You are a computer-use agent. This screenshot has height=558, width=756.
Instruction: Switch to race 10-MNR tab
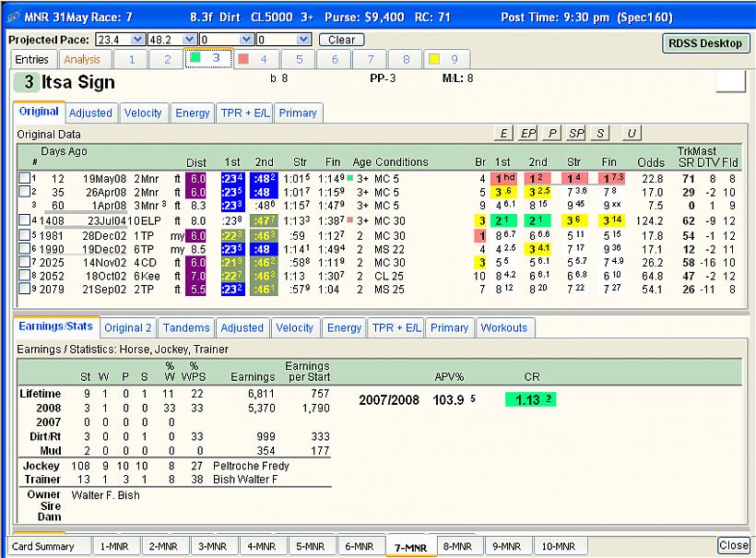tap(559, 546)
